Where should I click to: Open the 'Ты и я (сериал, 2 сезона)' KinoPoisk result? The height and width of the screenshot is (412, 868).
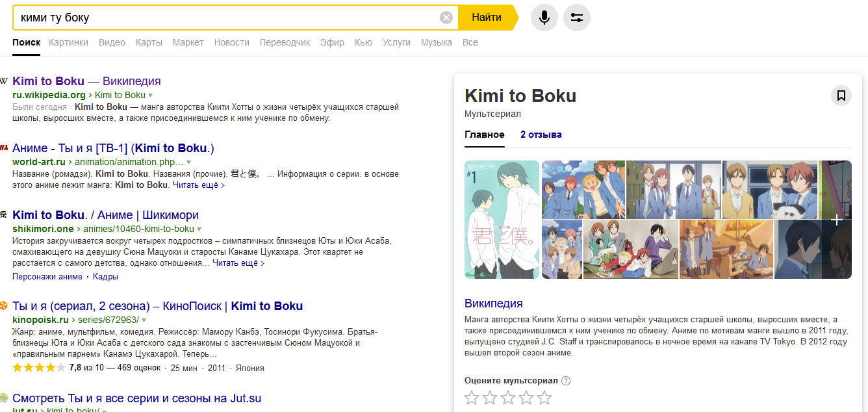pyautogui.click(x=157, y=306)
